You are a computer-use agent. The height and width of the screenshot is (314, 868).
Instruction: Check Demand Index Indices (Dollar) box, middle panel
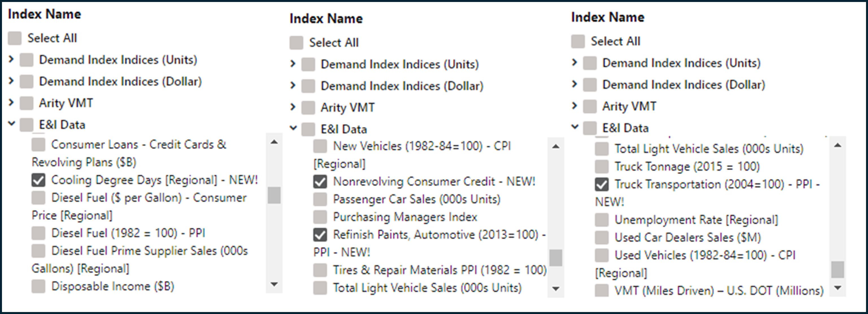[308, 86]
